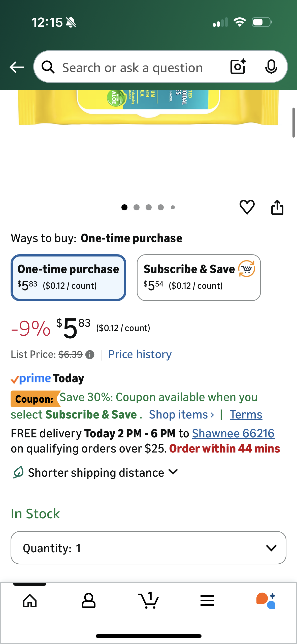
Task: Expand Shorter shipping distance details
Action: (x=96, y=472)
